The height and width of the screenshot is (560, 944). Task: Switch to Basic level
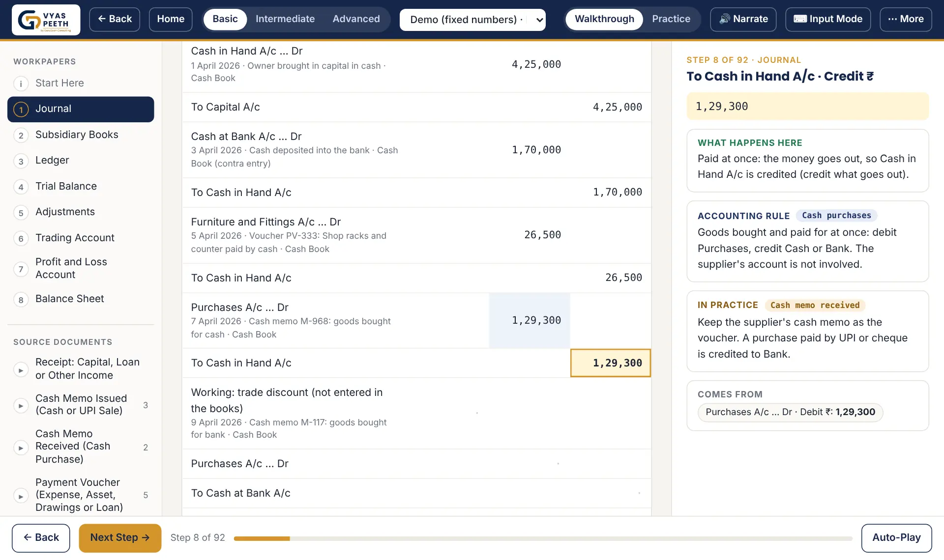click(x=225, y=19)
